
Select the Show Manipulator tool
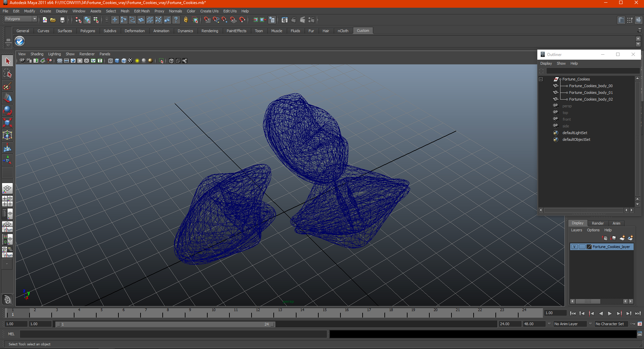click(x=7, y=160)
